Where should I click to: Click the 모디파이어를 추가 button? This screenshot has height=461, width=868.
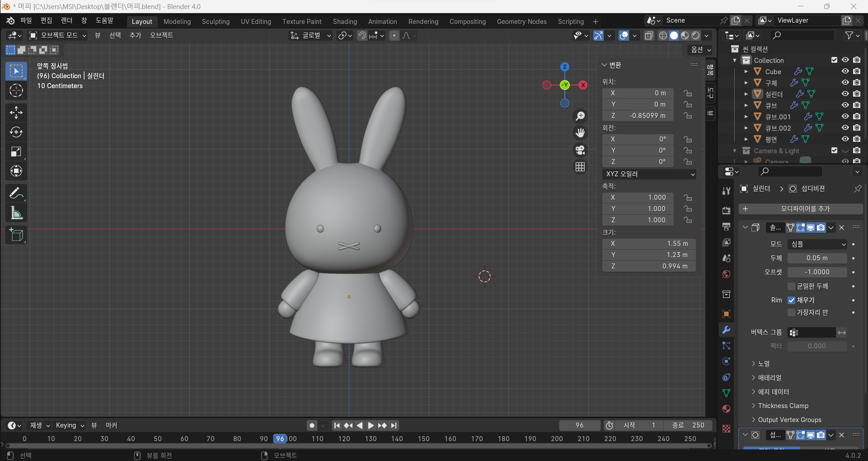tap(801, 209)
